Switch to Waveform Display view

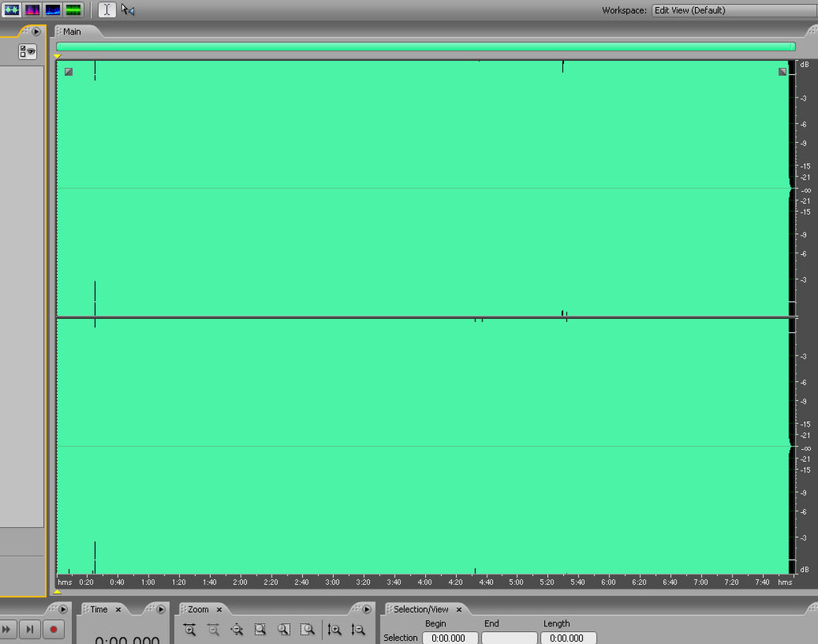[11, 10]
